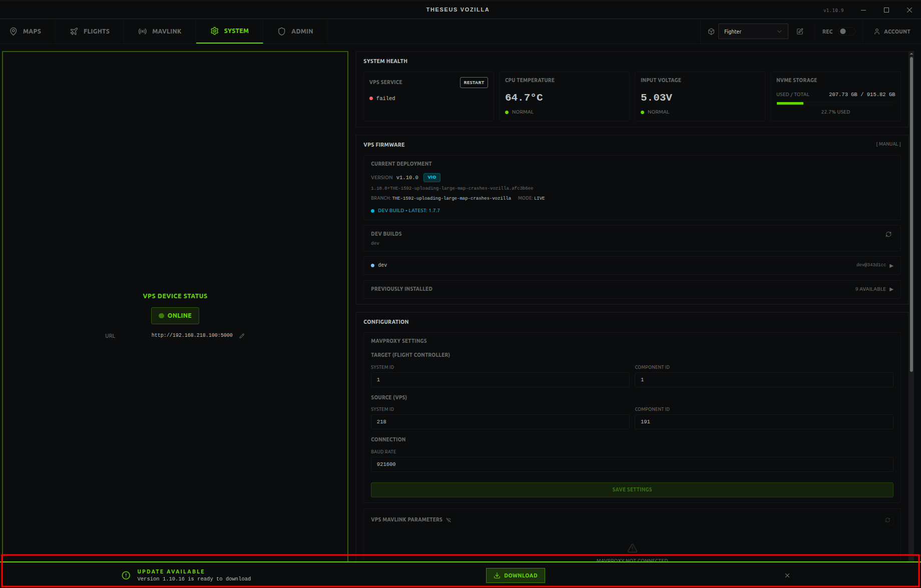The image size is (921, 588).
Task: Open the Fighter profile dropdown
Action: point(753,32)
